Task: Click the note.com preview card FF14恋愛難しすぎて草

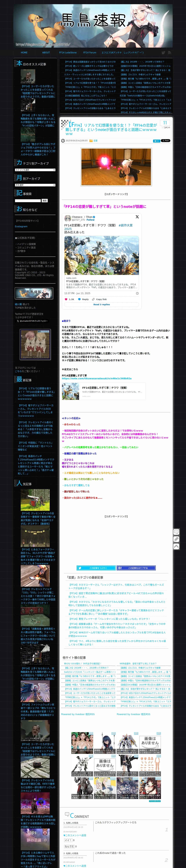Action: click(x=104, y=391)
